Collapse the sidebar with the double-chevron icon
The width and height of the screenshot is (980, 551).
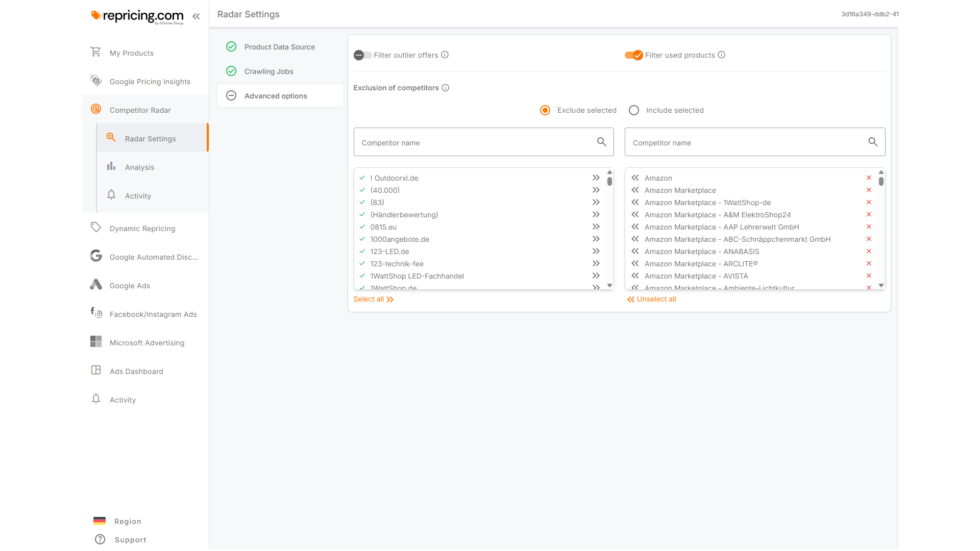(x=196, y=16)
